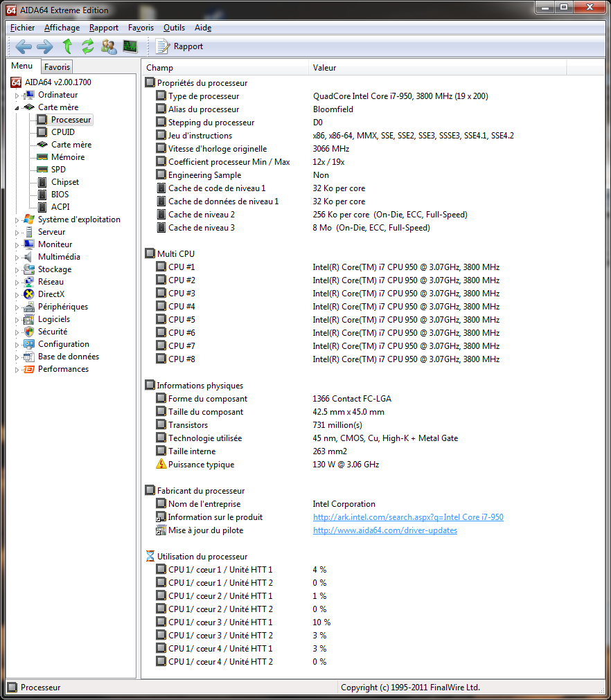The image size is (611, 700).
Task: Select the Cache de niveau 3 row
Action: pyautogui.click(x=373, y=228)
